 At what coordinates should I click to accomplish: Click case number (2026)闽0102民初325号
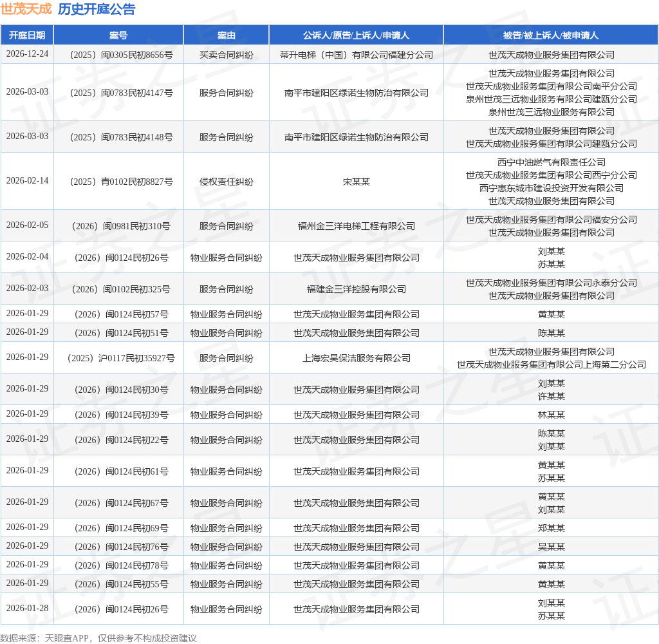(x=121, y=289)
